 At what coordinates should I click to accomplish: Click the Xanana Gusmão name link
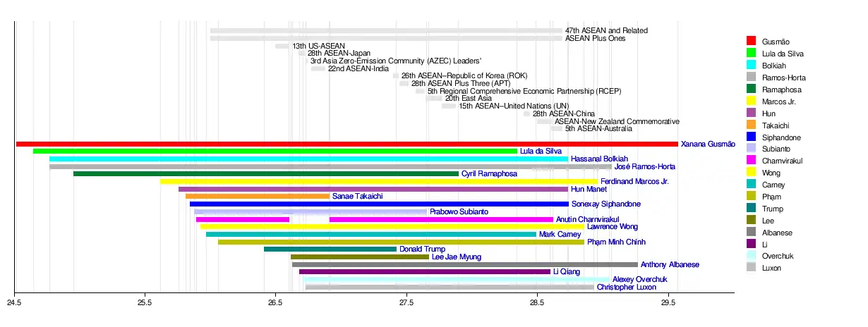point(708,144)
